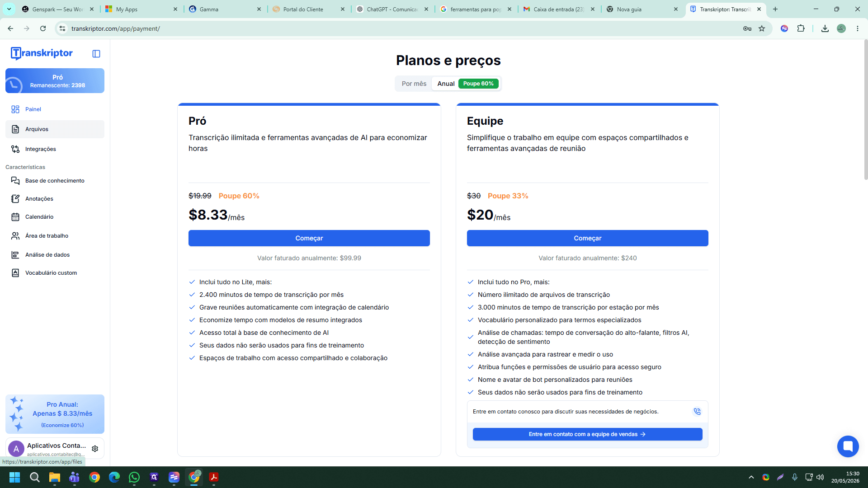Open File Explorer from taskbar
The image size is (868, 488).
(55, 477)
